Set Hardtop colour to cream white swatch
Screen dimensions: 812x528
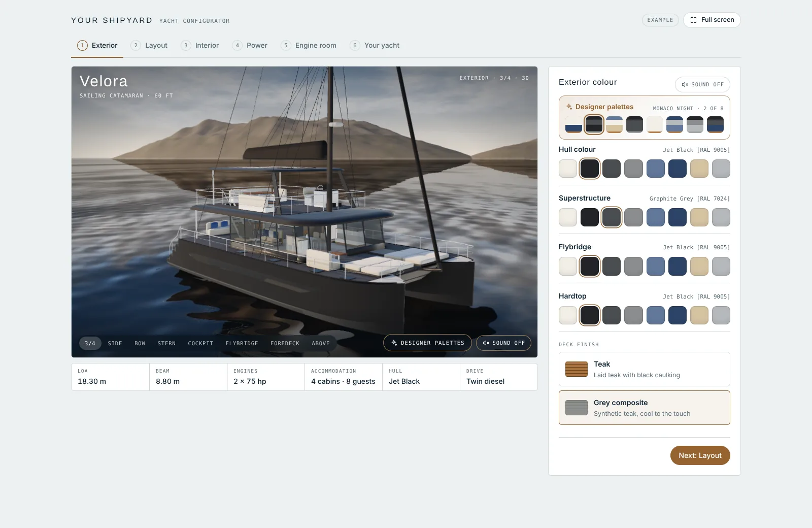pyautogui.click(x=568, y=315)
